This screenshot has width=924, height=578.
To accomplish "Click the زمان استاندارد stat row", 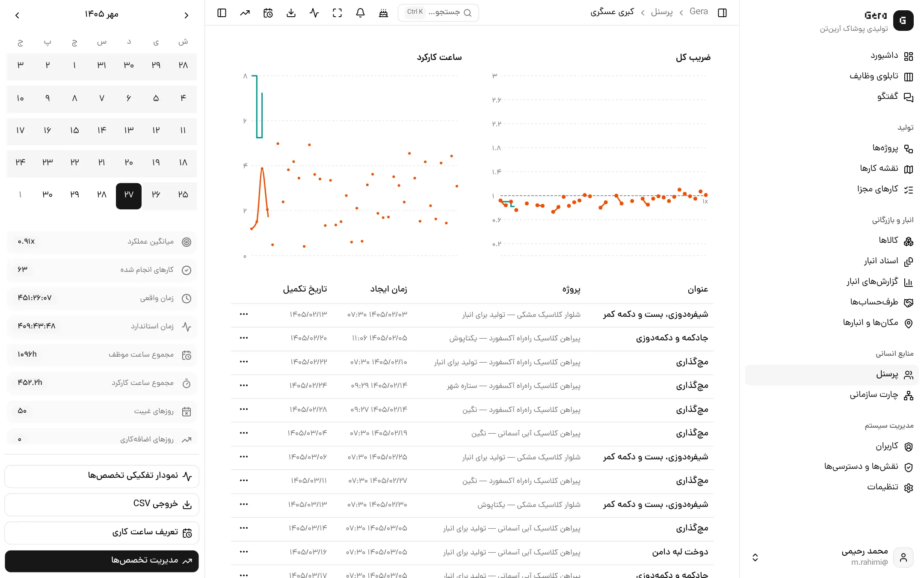I will [102, 326].
